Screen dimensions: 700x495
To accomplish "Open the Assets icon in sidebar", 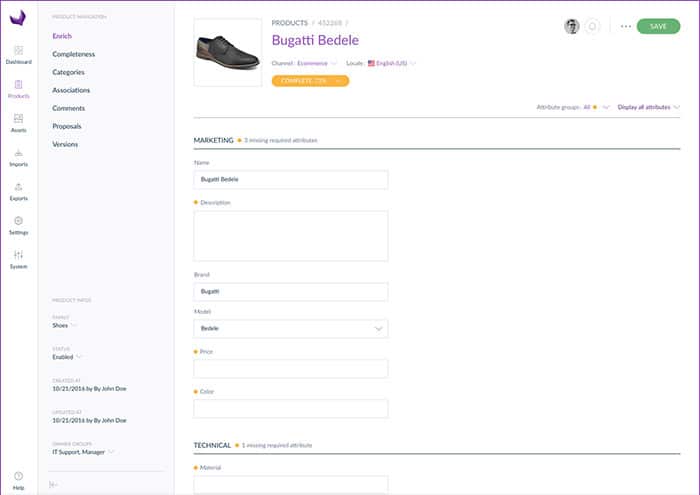I will pos(18,122).
